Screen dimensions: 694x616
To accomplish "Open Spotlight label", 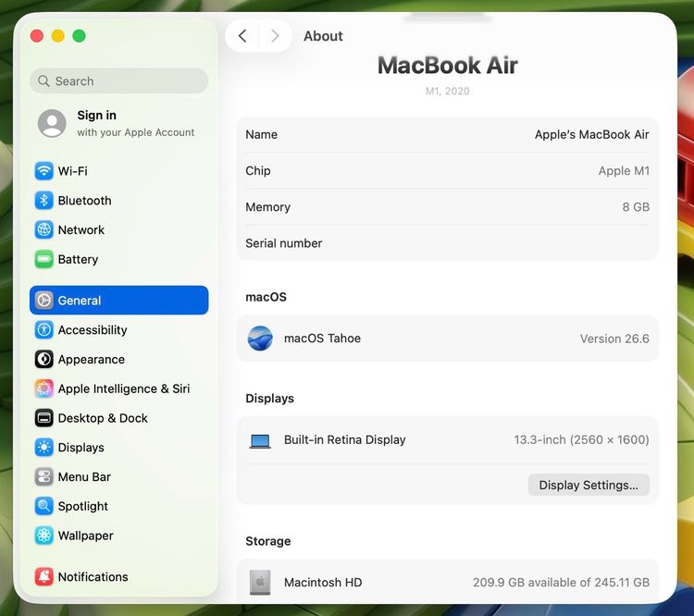I will pyautogui.click(x=82, y=506).
